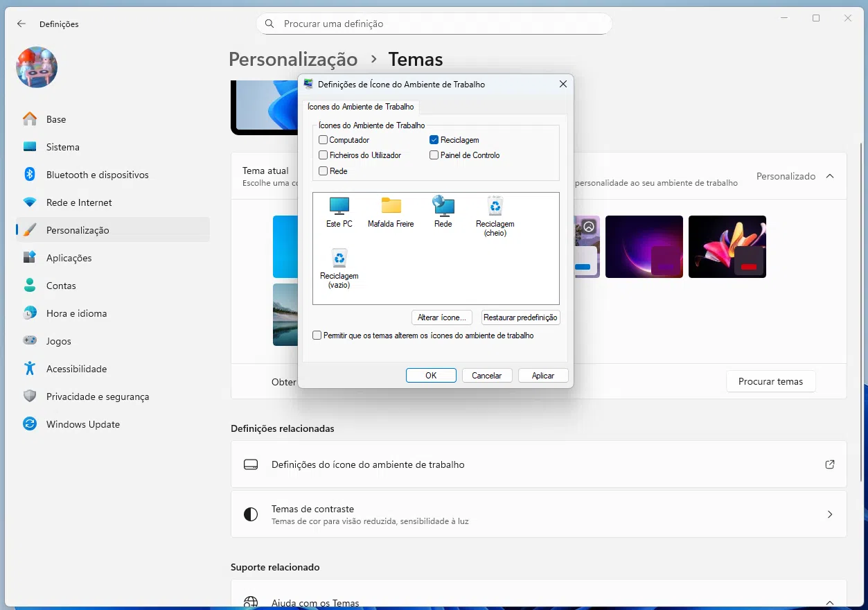This screenshot has height=610, width=868.
Task: Click the Procurar uma definição search field
Action: [x=434, y=24]
